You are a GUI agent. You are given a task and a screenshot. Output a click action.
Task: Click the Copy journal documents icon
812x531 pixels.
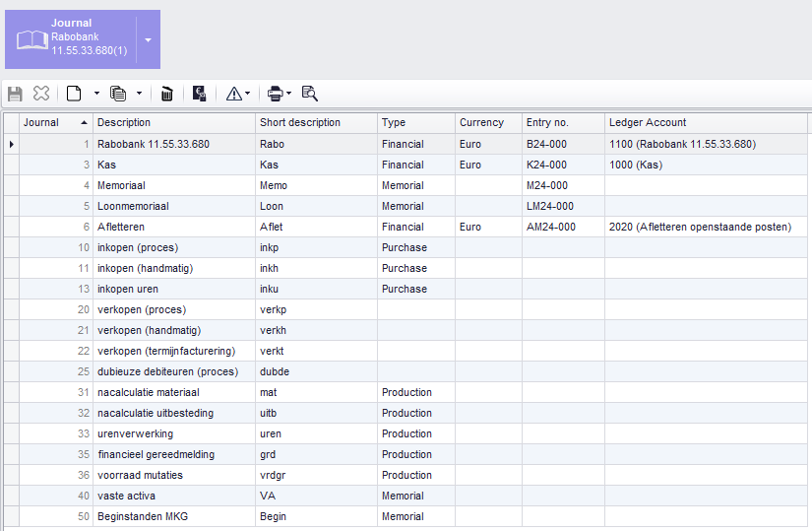click(118, 94)
